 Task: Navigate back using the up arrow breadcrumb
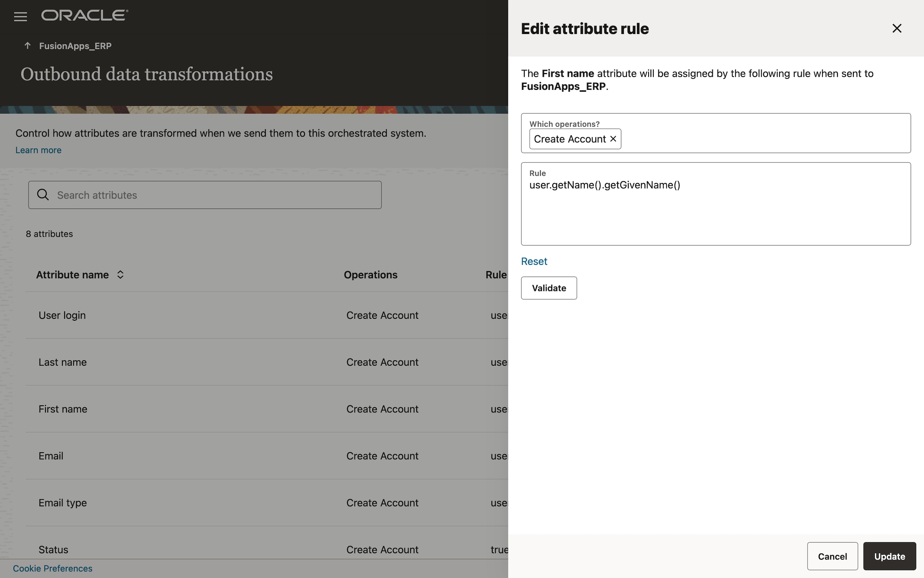27,45
